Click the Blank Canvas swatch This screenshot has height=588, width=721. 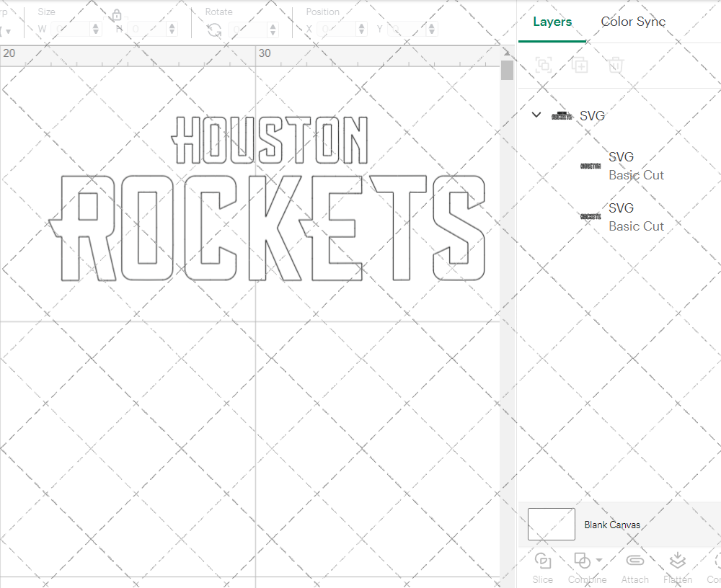coord(552,524)
